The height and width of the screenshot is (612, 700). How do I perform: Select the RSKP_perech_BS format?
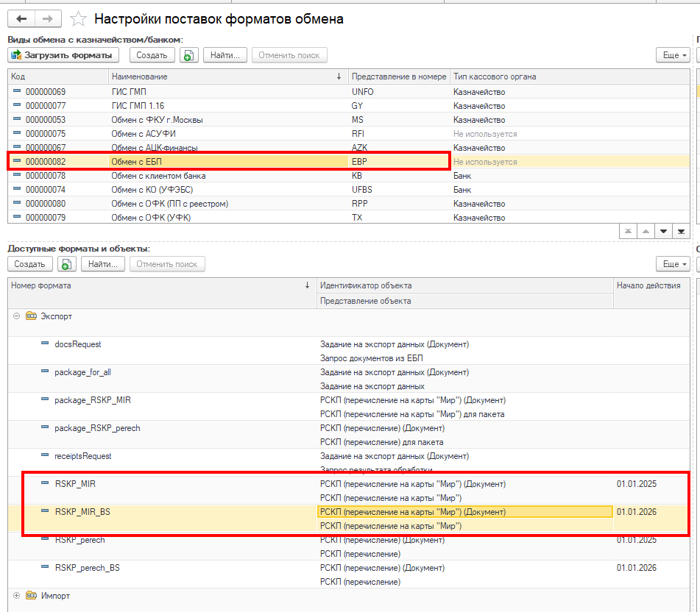(x=349, y=574)
